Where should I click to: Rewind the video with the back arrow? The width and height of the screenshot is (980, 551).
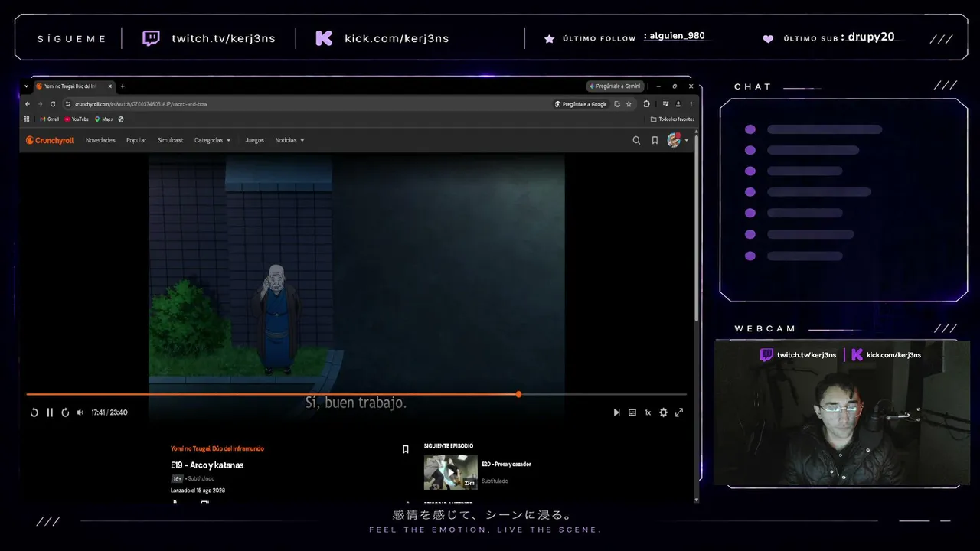pos(34,412)
